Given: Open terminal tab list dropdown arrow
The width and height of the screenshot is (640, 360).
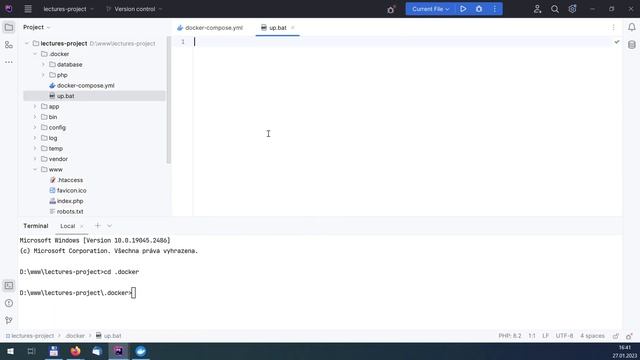Looking at the screenshot, I should click(x=109, y=226).
